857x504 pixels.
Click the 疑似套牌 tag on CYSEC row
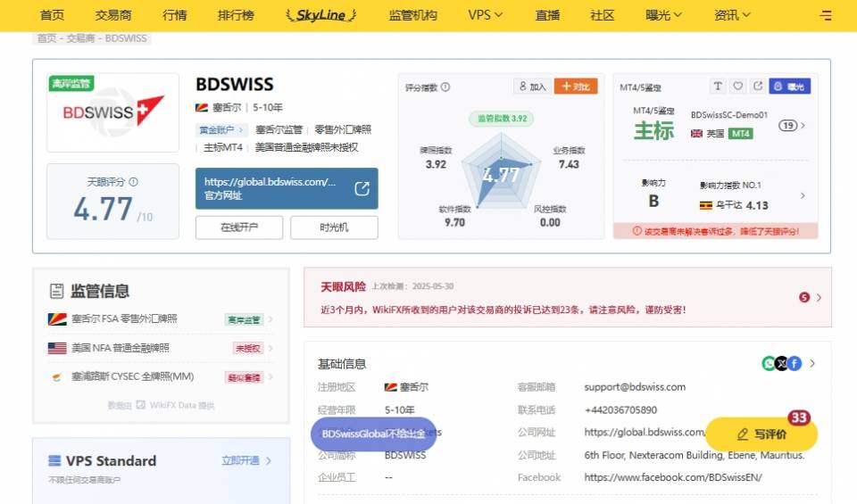click(244, 376)
